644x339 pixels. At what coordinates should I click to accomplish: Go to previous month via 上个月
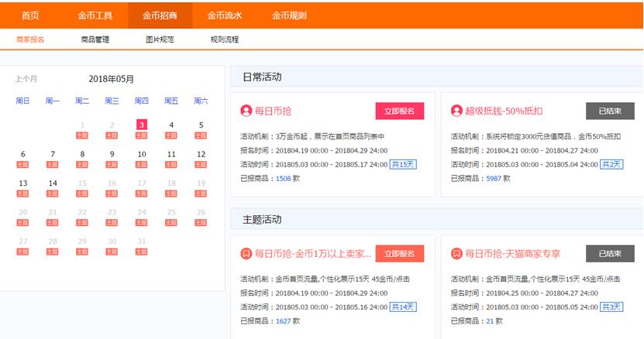click(26, 79)
